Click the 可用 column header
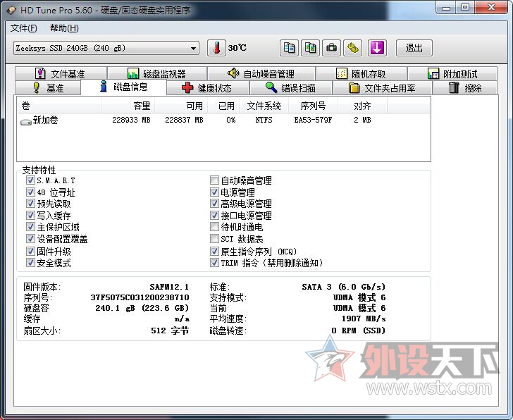 pyautogui.click(x=181, y=106)
